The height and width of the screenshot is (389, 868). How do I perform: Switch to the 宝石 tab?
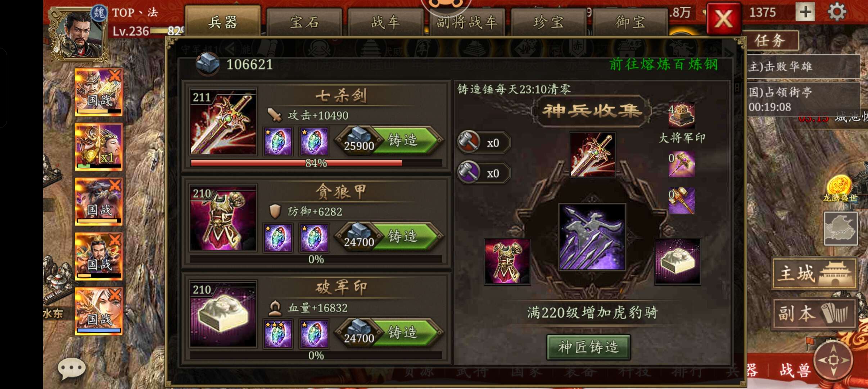(304, 22)
